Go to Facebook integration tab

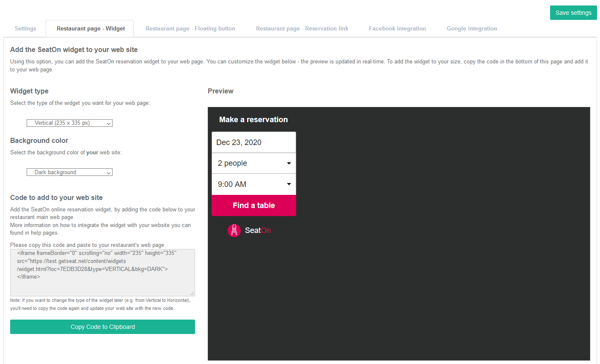coord(397,29)
